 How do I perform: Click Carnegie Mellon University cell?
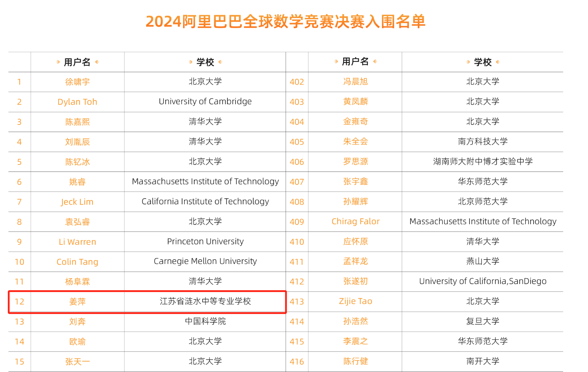click(x=205, y=261)
